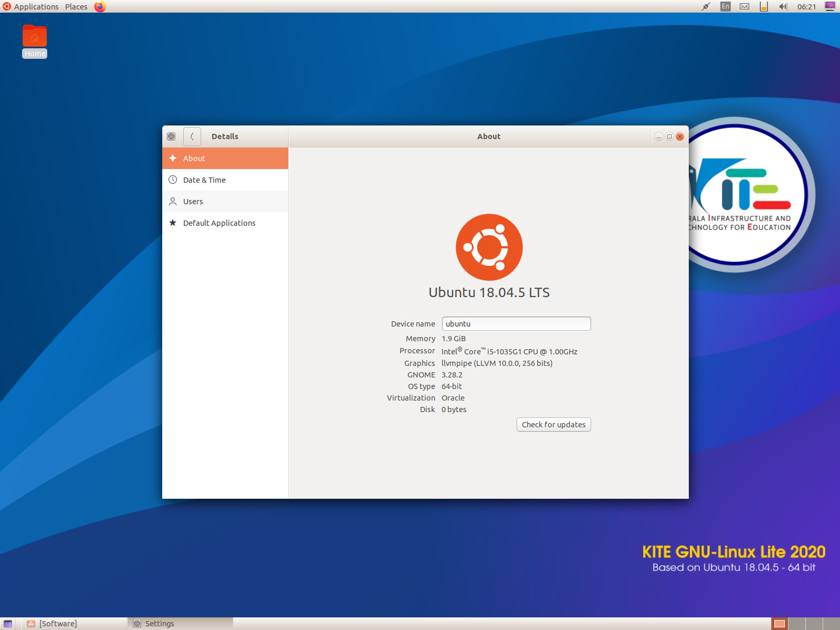Click the clock to open the calendar
840x630 pixels.
click(x=806, y=7)
